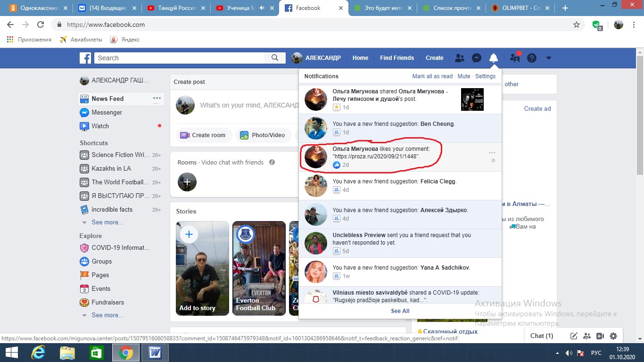This screenshot has height=362, width=644.
Task: Open chat settings gear icon
Action: pyautogui.click(x=613, y=336)
